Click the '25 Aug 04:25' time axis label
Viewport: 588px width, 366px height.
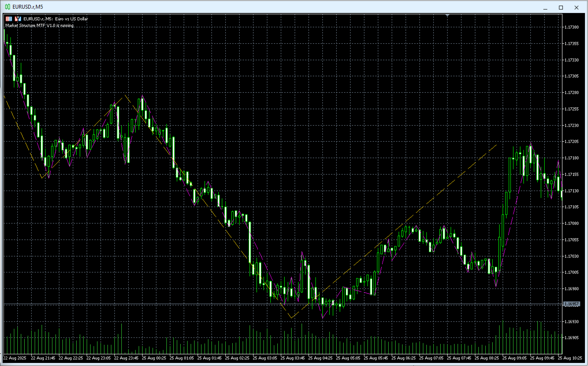(x=320, y=358)
